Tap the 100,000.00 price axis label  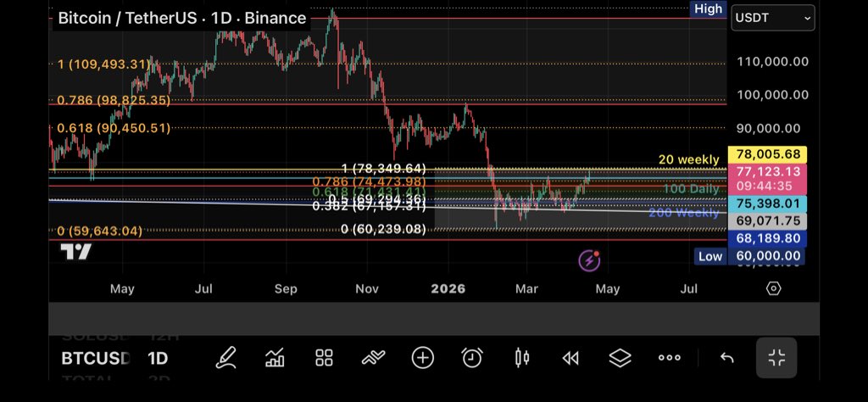(772, 95)
